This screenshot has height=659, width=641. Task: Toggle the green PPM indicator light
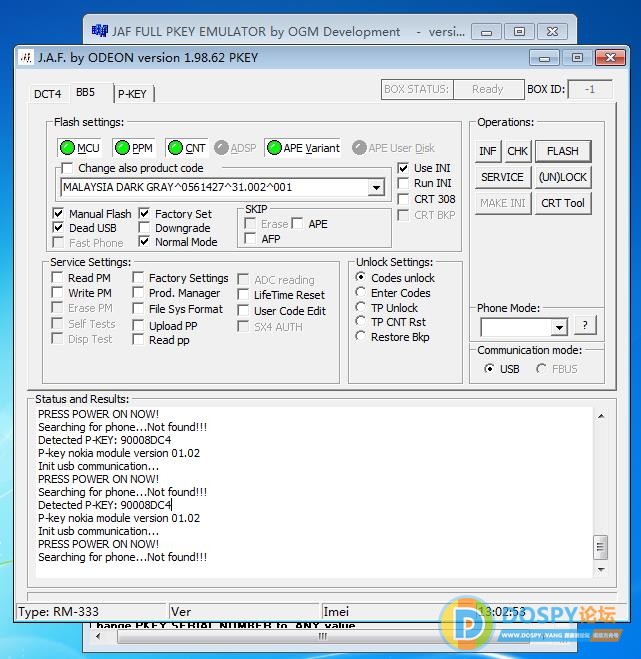[x=122, y=148]
